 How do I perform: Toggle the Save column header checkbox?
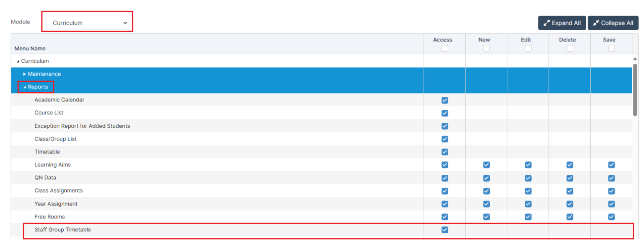point(611,48)
